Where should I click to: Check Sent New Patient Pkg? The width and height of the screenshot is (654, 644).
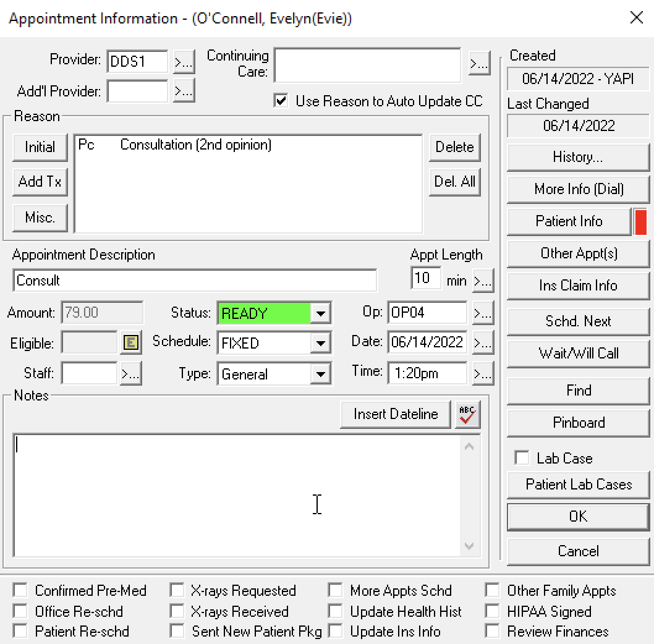(177, 630)
